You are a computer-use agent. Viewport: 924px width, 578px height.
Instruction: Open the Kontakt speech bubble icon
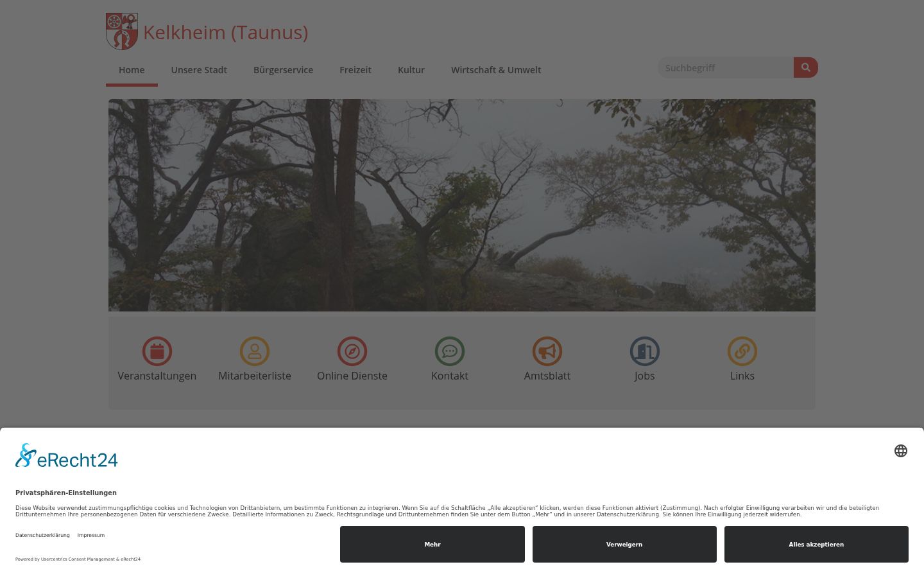[x=450, y=351]
